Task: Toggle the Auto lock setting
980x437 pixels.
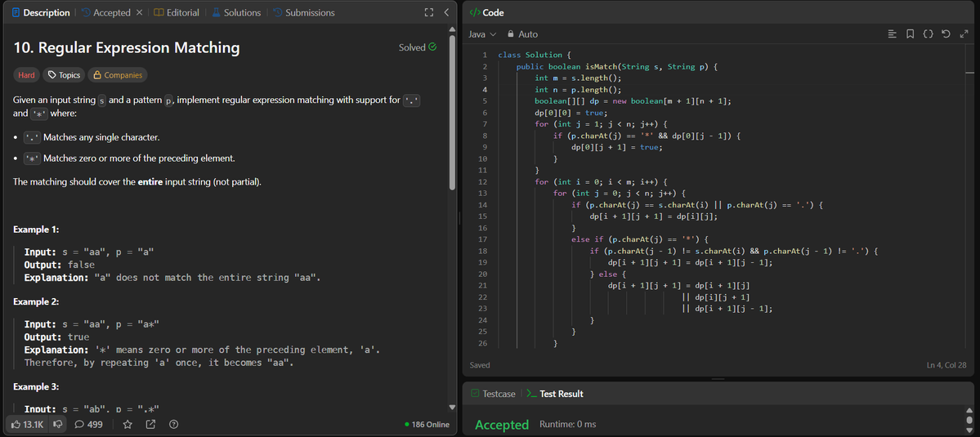Action: 522,34
